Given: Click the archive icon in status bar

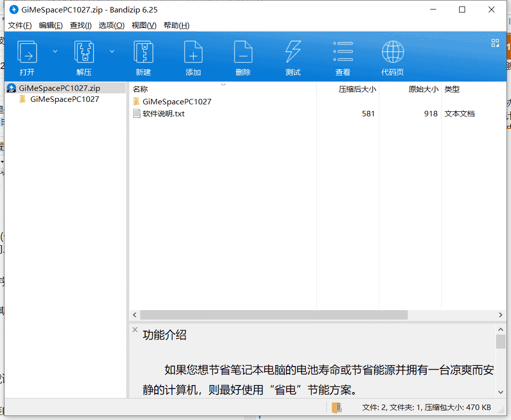Looking at the screenshot, I should point(337,408).
